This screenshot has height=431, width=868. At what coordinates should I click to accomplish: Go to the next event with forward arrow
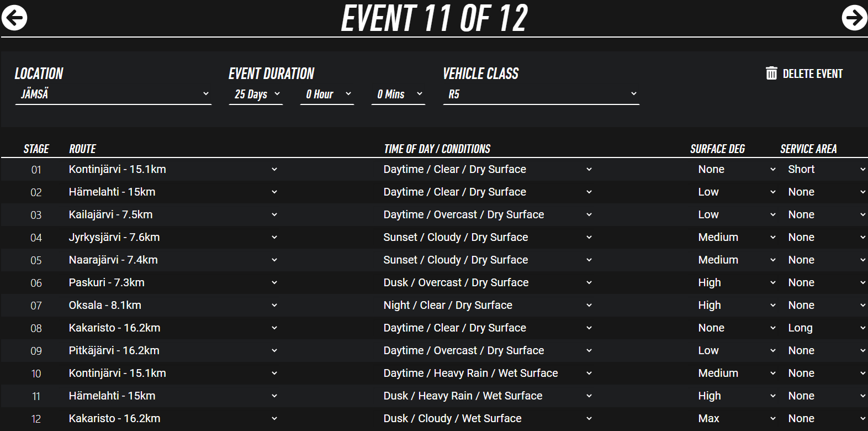coord(854,18)
